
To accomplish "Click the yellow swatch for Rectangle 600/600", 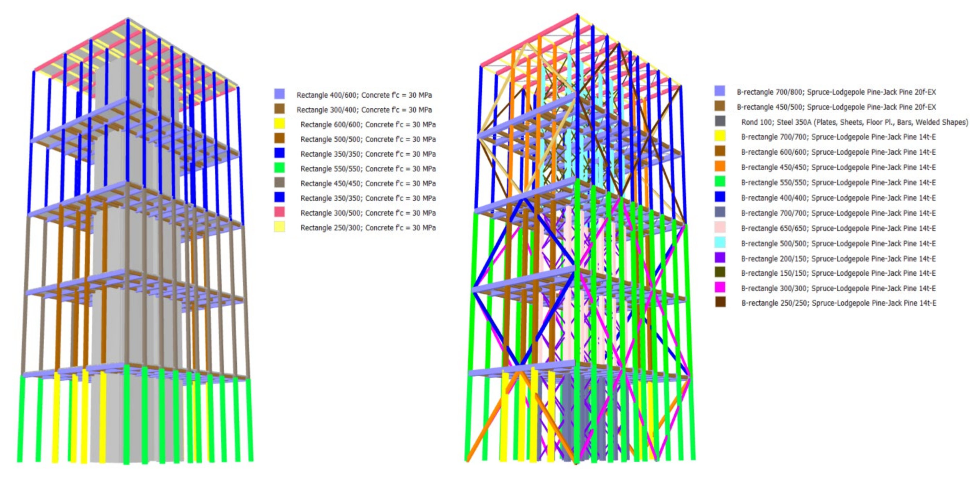I will (279, 124).
